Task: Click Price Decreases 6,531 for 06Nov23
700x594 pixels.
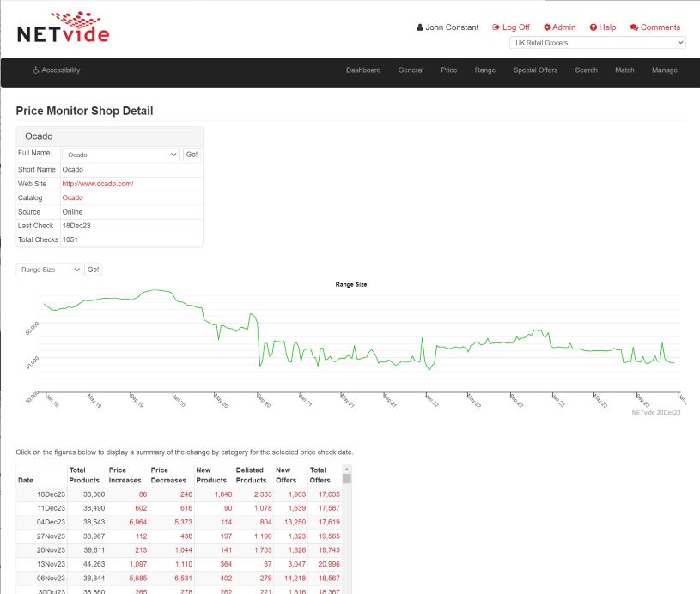Action: tap(184, 579)
